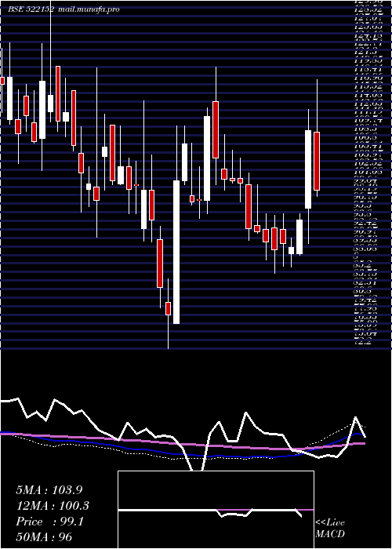Click inside the MACD histogram box

tap(216, 510)
